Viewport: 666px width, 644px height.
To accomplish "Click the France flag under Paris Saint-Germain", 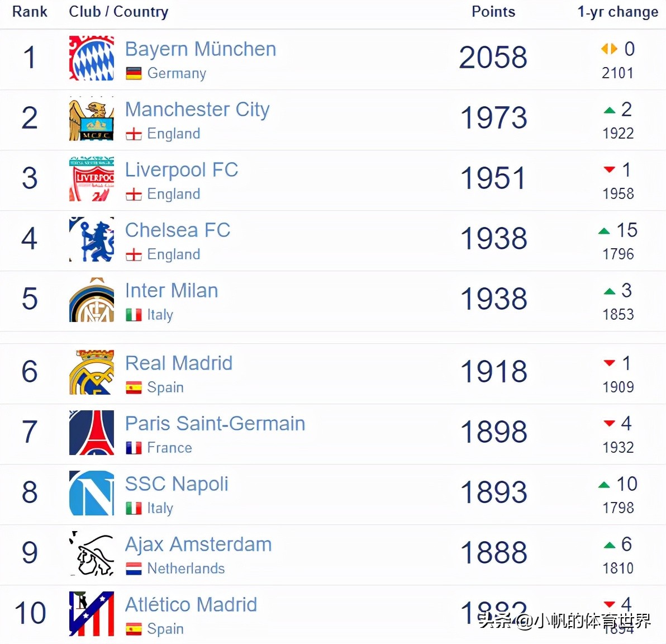I will [x=134, y=448].
